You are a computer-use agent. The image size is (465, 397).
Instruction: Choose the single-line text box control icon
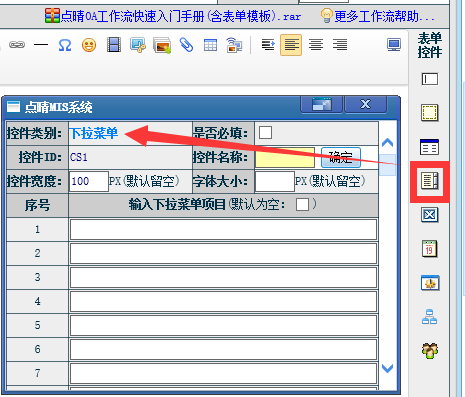click(430, 79)
